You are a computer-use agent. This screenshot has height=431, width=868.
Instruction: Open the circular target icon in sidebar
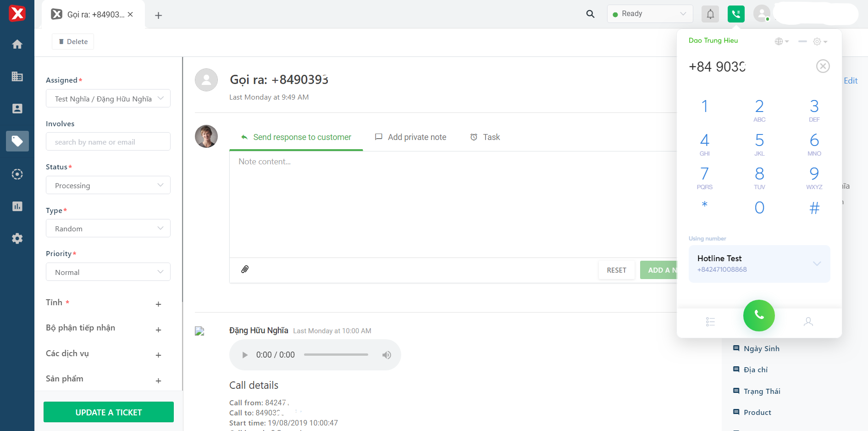17,174
